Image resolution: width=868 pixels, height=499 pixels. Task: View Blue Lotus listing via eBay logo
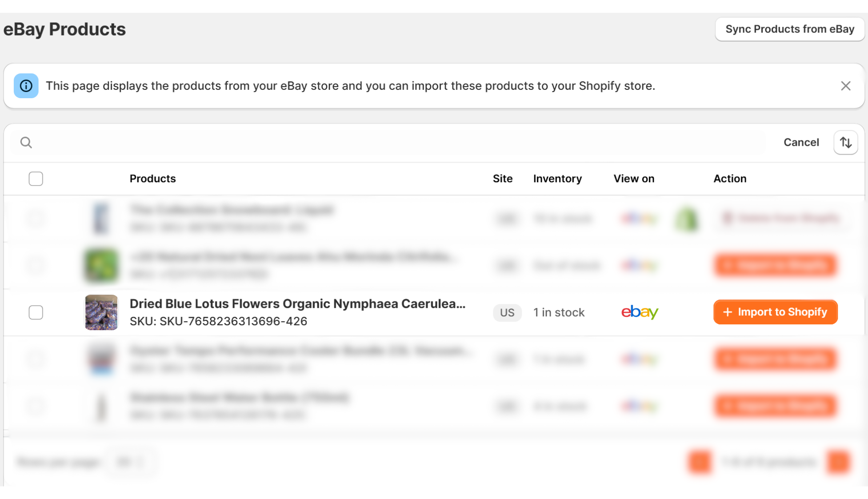(x=640, y=312)
